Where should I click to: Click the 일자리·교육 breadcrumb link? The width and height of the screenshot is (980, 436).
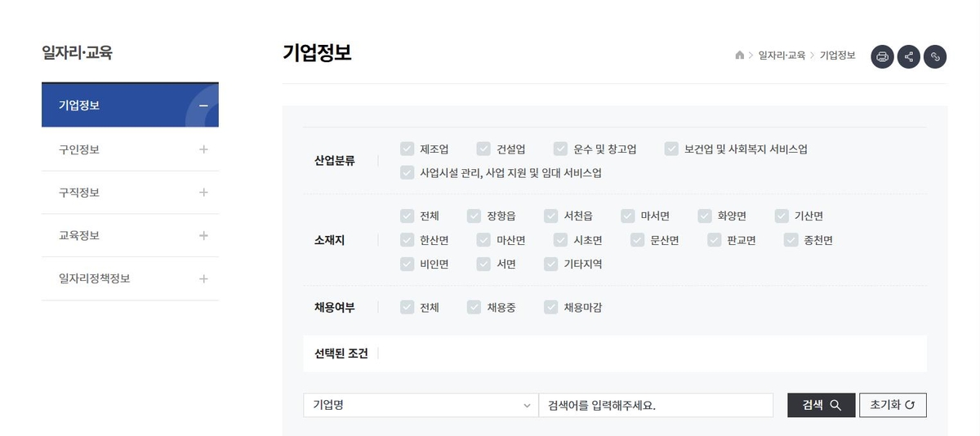[782, 56]
